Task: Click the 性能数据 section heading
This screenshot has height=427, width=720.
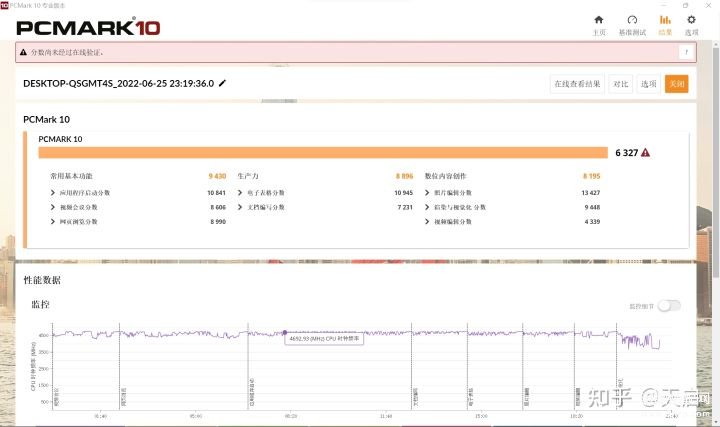Action: [x=42, y=280]
